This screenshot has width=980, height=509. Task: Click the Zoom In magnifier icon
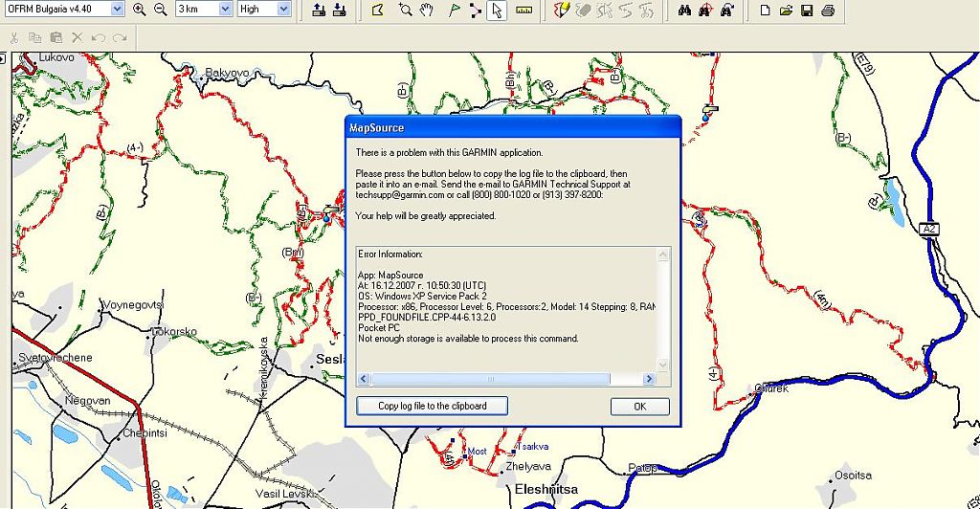(140, 10)
